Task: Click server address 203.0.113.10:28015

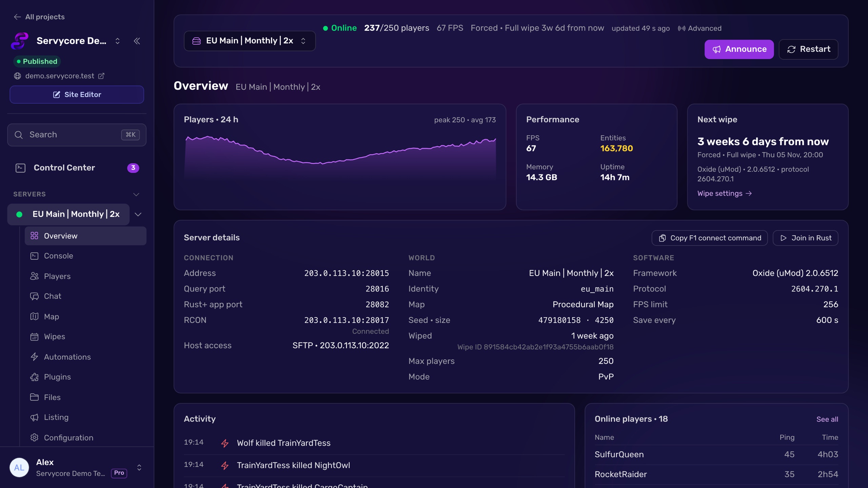Action: tap(347, 273)
